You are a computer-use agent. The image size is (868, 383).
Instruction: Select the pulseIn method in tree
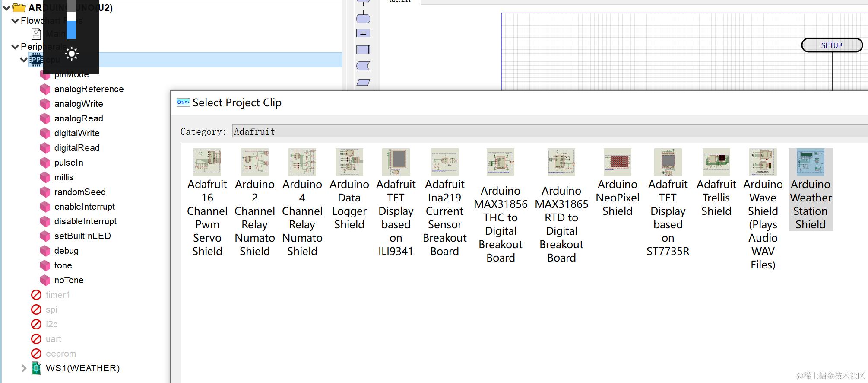[x=69, y=163]
